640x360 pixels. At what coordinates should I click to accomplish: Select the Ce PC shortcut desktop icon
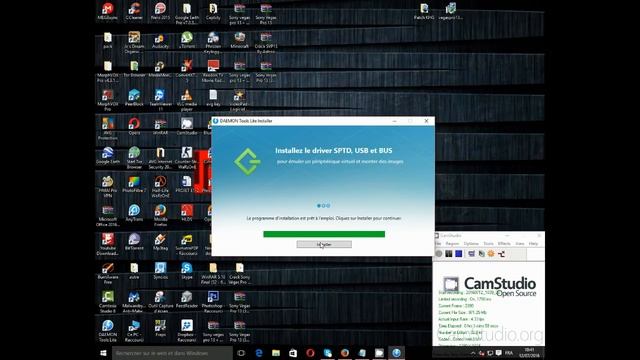134,331
